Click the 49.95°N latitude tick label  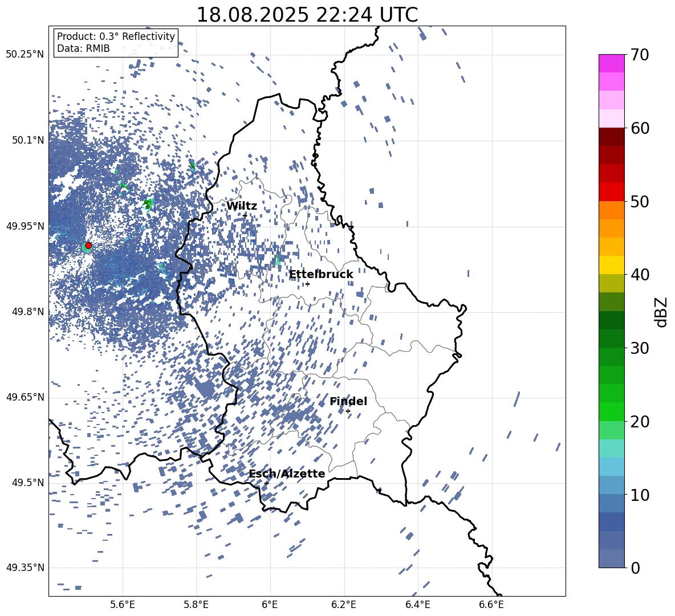pos(25,226)
